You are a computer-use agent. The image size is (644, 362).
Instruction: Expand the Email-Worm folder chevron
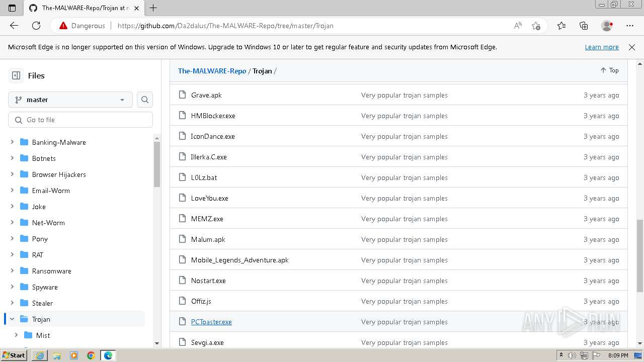pos(12,191)
